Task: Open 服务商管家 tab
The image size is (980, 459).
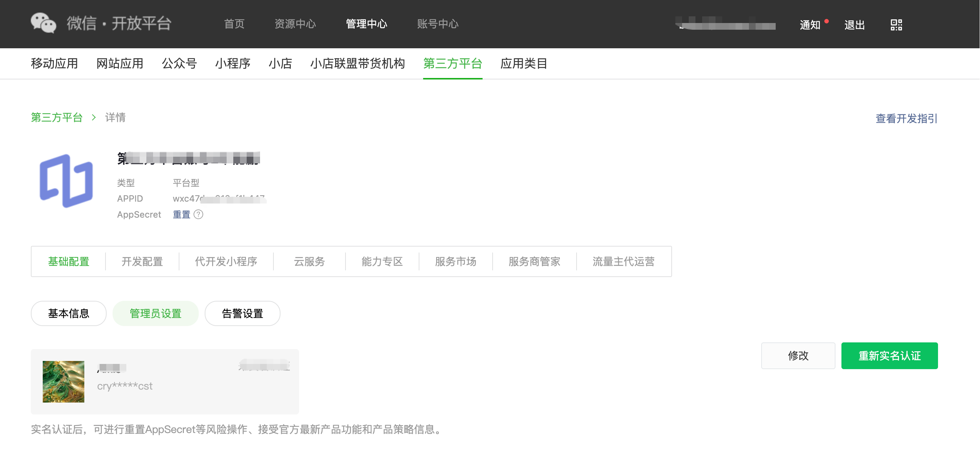Action: pos(534,261)
